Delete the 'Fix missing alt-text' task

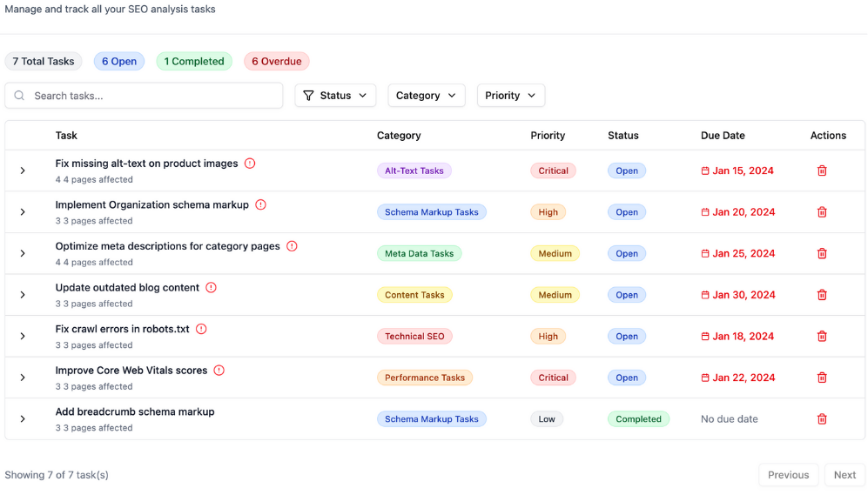coord(822,171)
